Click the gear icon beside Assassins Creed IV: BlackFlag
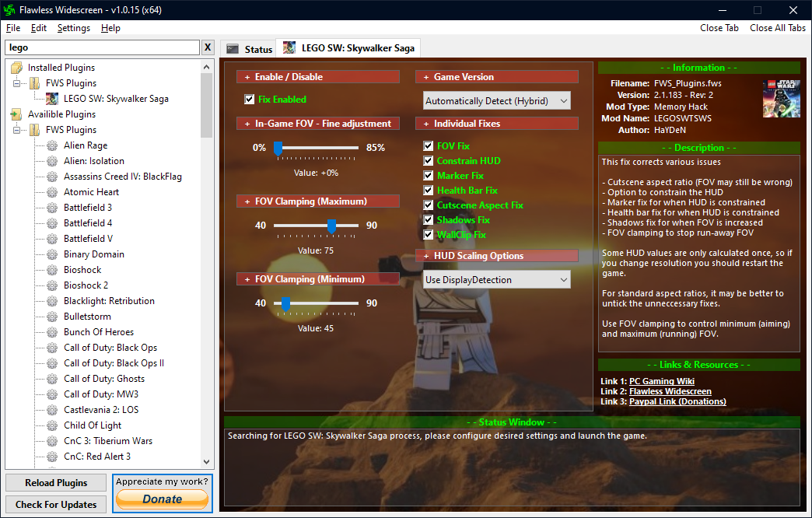Viewport: 812px width, 518px height. [52, 177]
